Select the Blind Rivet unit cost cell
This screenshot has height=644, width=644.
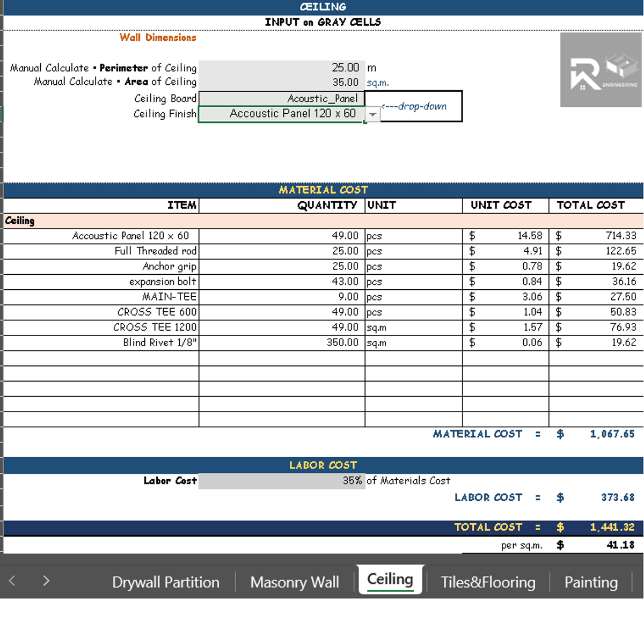pos(506,342)
